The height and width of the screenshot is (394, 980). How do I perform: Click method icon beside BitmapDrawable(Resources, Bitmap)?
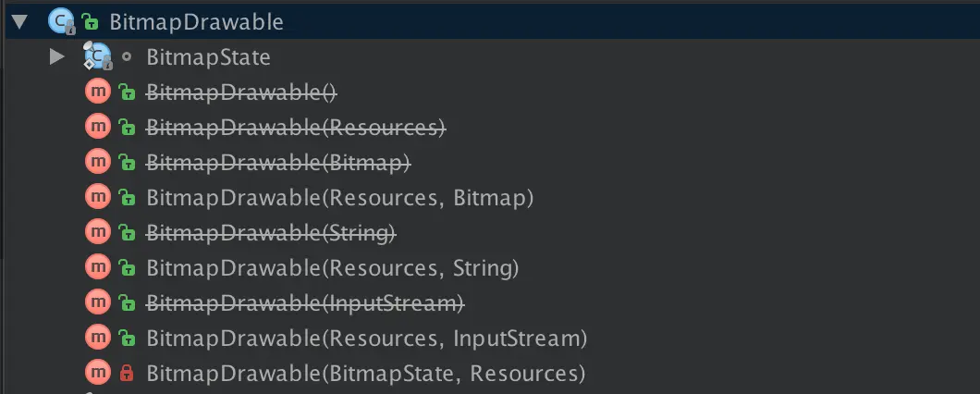[x=97, y=197]
